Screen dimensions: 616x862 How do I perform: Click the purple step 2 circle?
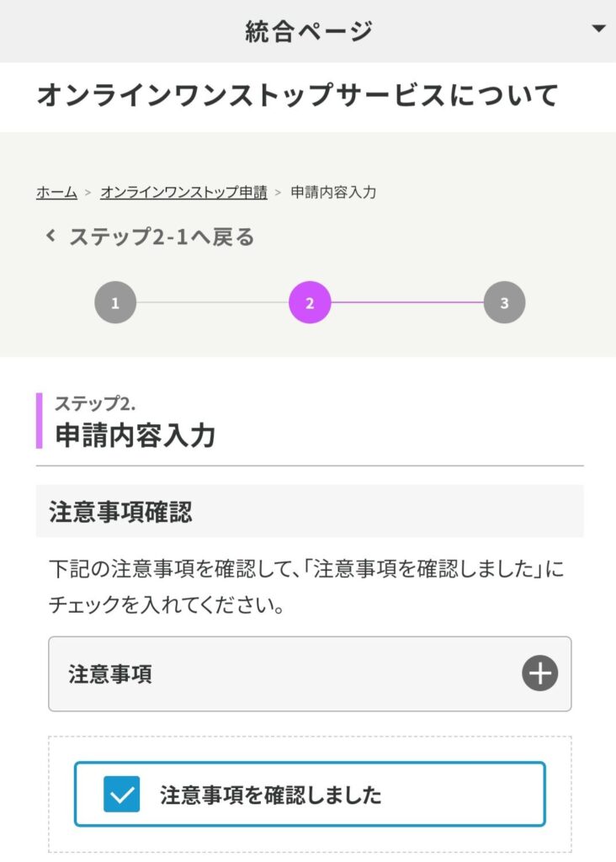click(x=310, y=303)
